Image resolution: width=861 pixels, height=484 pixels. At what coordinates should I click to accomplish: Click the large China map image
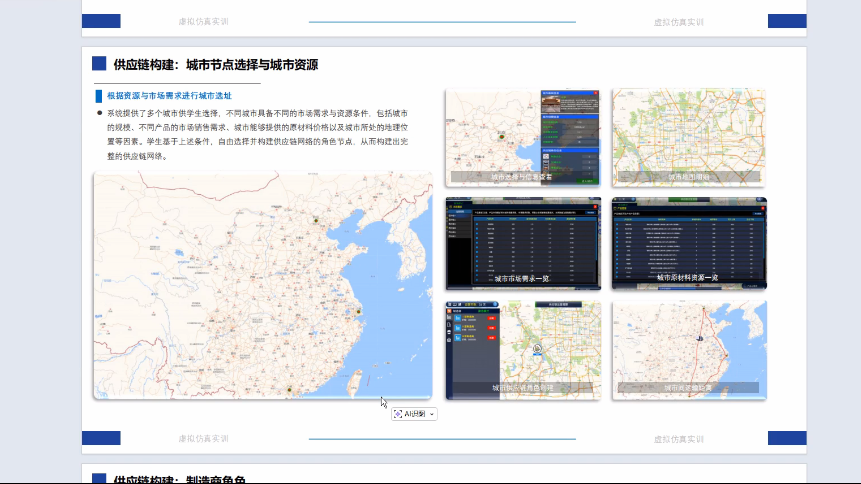(x=200, y=300)
